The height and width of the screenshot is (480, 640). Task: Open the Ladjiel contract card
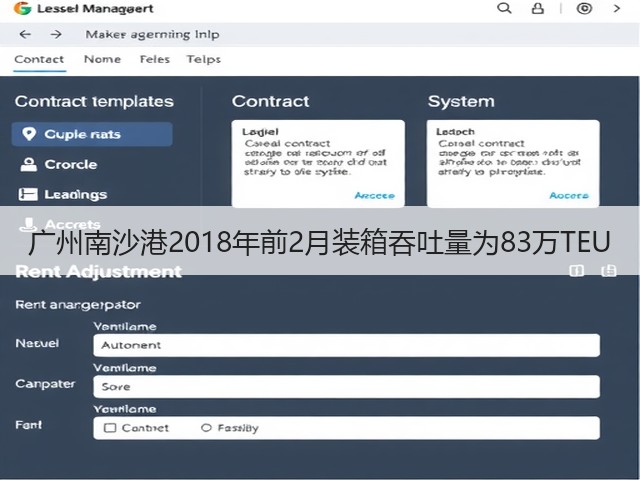[318, 163]
